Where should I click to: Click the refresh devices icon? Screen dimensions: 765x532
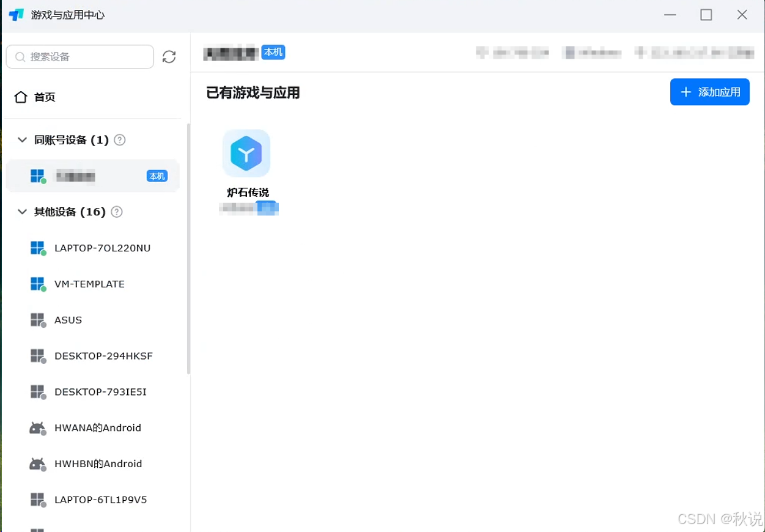pos(169,56)
